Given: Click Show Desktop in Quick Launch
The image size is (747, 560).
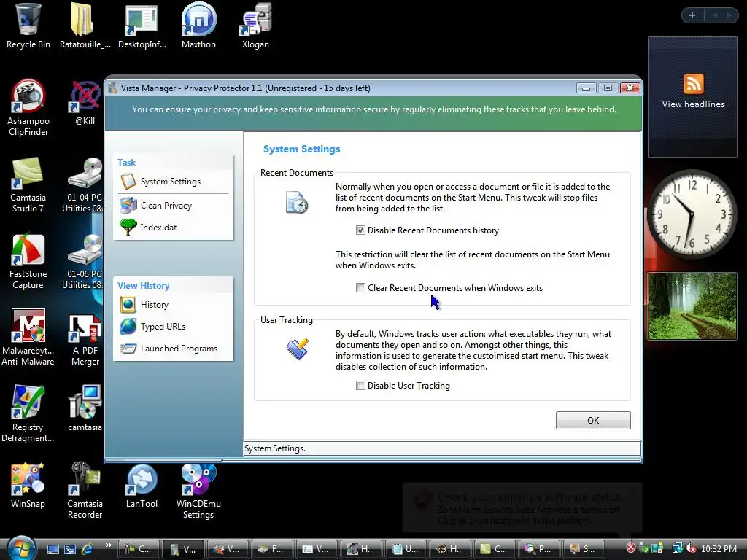Looking at the screenshot, I should coord(53,549).
